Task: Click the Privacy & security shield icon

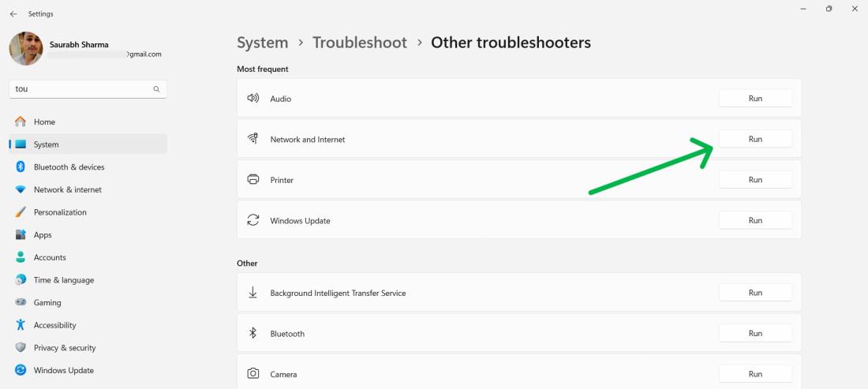Action: 21,347
